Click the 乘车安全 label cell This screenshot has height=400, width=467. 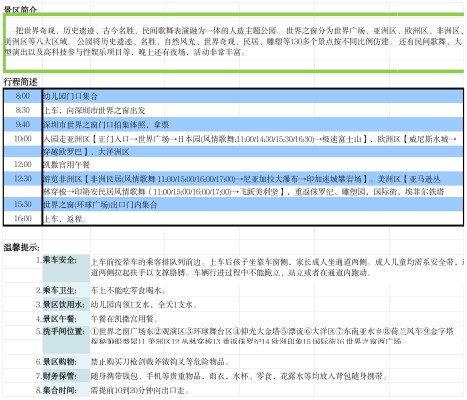tap(66, 268)
